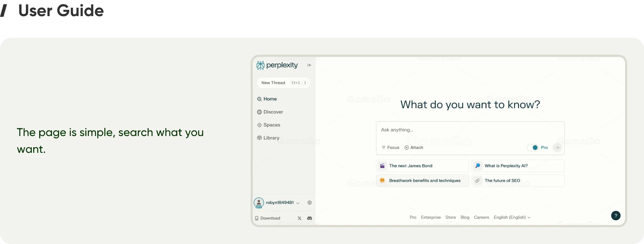Click the Ask anything input field

[470, 130]
